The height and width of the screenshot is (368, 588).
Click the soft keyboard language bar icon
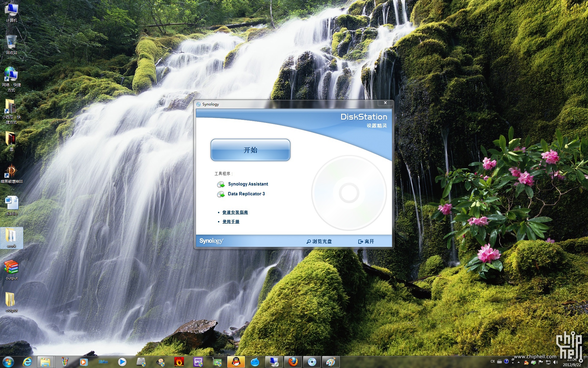pyautogui.click(x=499, y=362)
